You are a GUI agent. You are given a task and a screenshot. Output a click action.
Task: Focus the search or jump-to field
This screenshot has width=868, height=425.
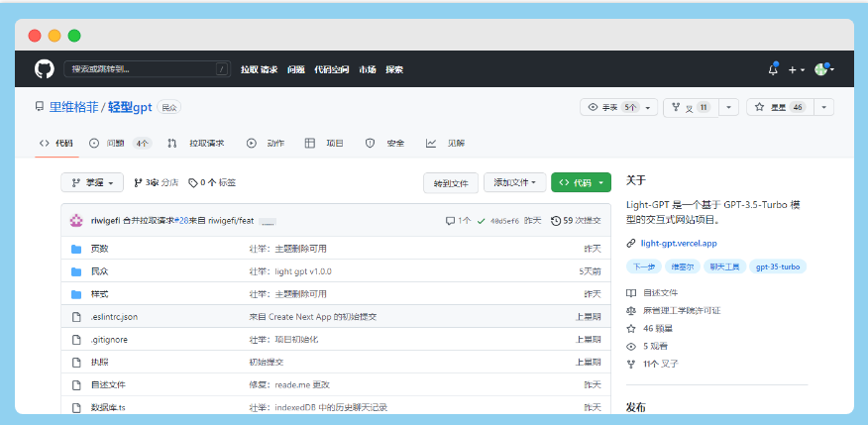coord(147,69)
